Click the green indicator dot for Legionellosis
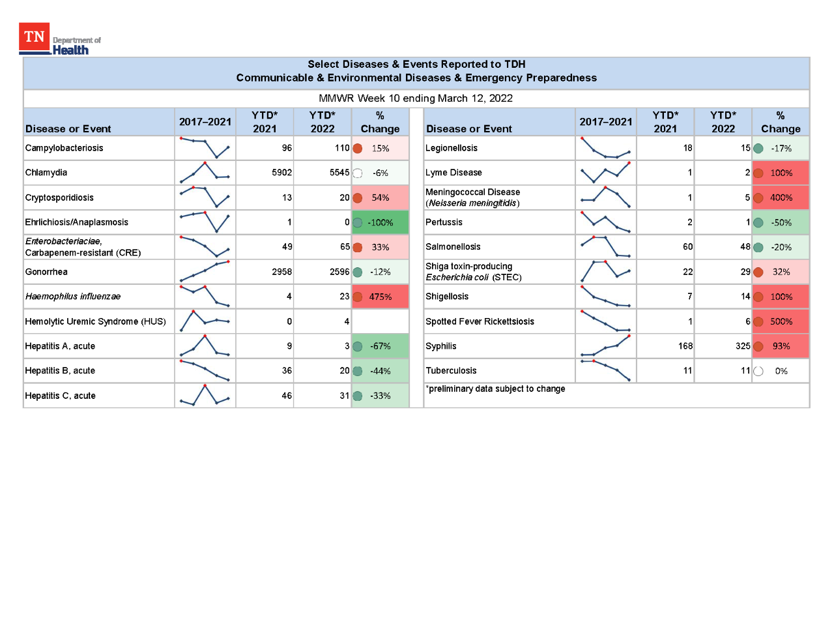834x644 pixels. pyautogui.click(x=758, y=149)
